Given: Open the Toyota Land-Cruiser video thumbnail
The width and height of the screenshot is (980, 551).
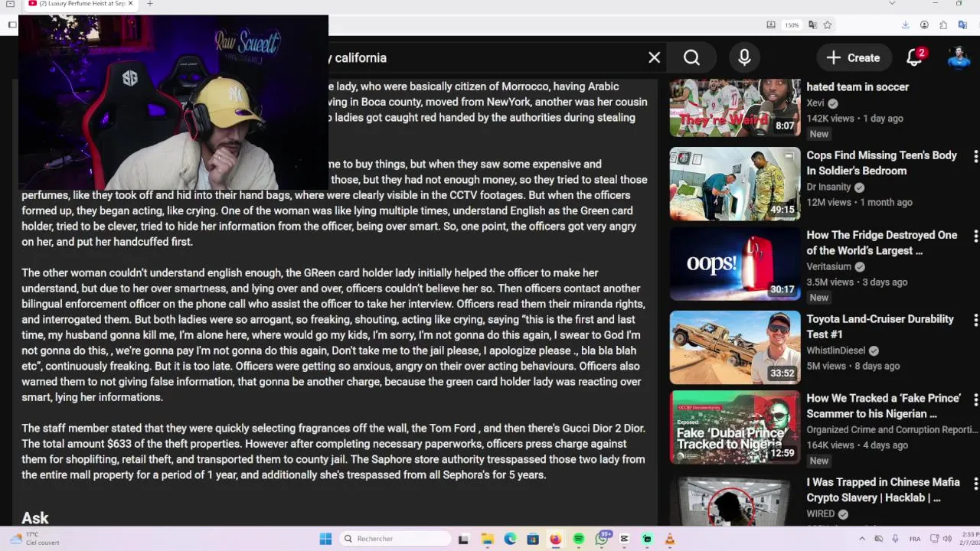Looking at the screenshot, I should point(735,347).
